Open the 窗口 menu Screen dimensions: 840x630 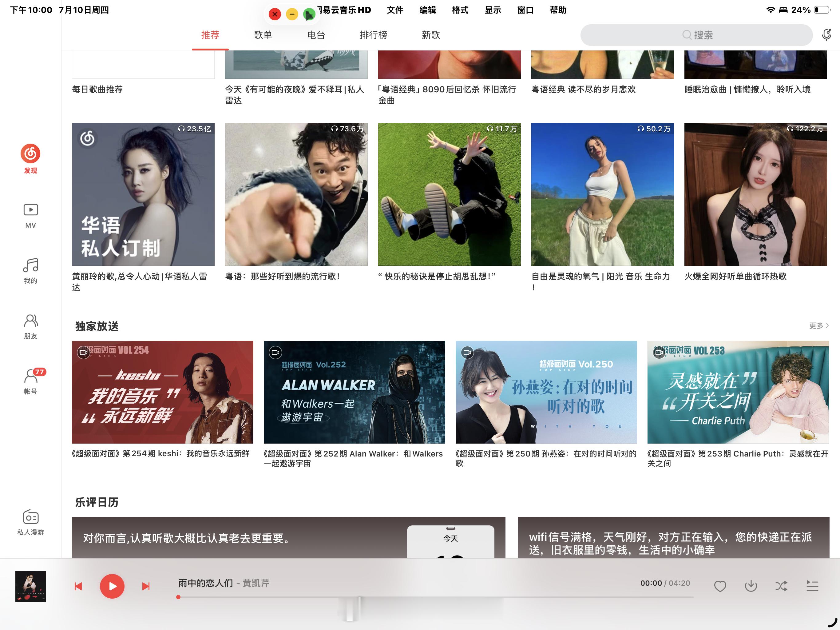click(525, 10)
